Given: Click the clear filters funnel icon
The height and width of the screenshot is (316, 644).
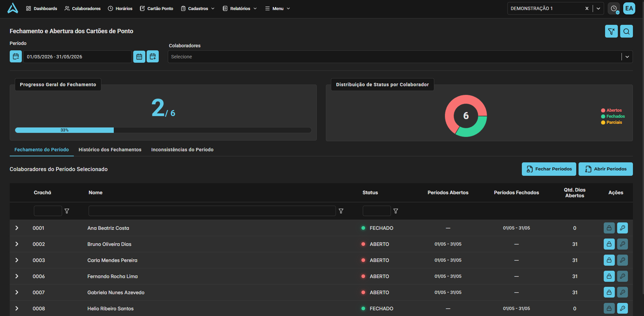Looking at the screenshot, I should (611, 31).
